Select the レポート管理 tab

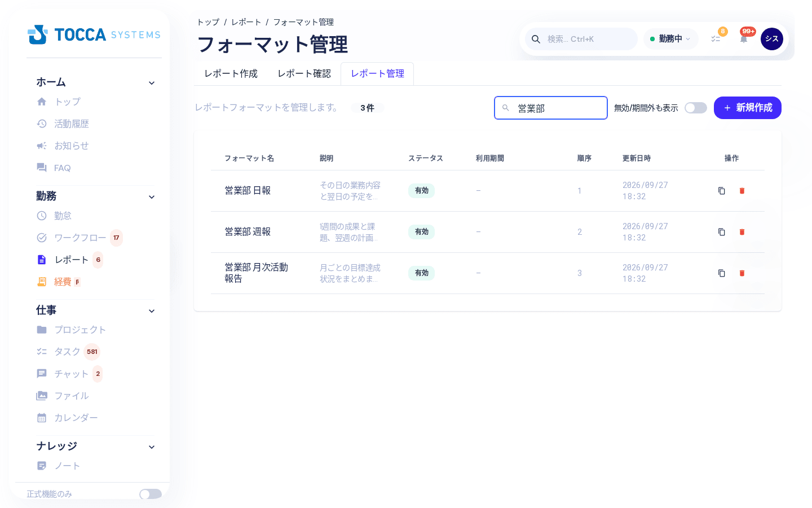[x=377, y=74]
